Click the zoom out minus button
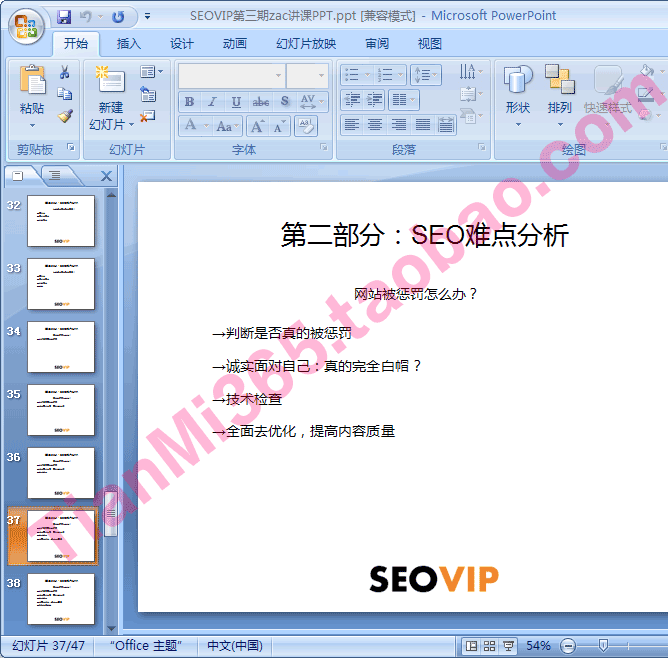The width and height of the screenshot is (668, 658). [568, 646]
